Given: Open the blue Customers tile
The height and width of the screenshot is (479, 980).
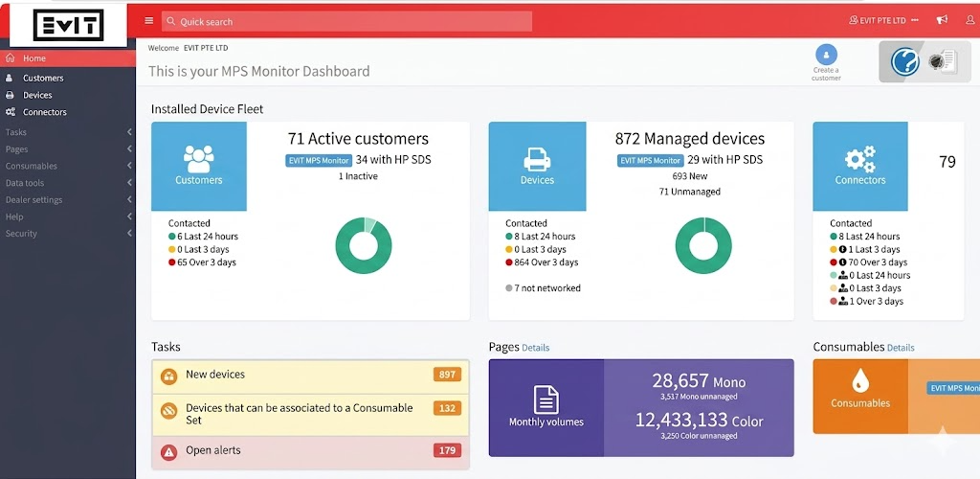Looking at the screenshot, I should coord(199,167).
